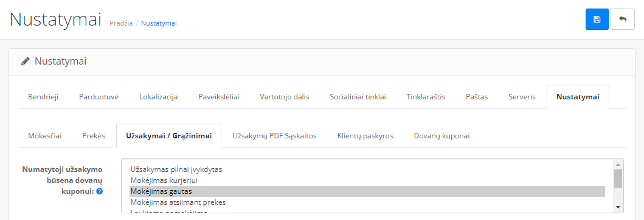644x220 pixels.
Task: Go to the Paveikslėliai tab
Action: coord(219,97)
